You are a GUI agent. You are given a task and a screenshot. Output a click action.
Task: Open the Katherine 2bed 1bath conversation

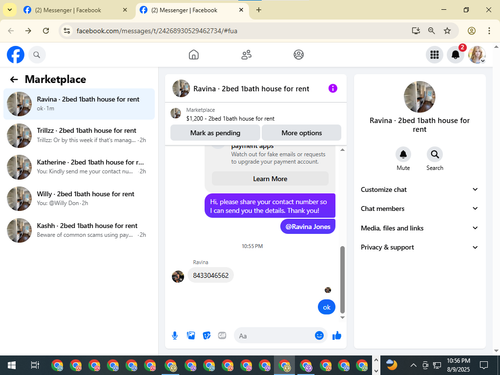(79, 167)
